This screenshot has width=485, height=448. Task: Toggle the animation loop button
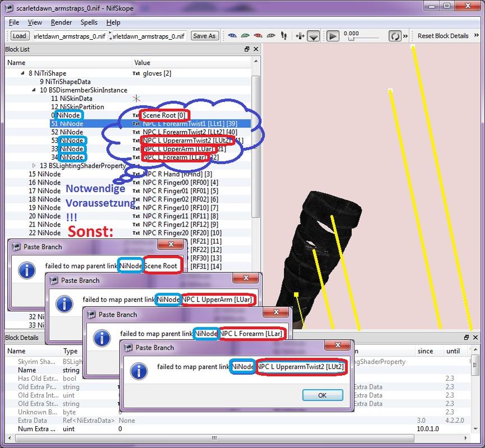[x=395, y=36]
